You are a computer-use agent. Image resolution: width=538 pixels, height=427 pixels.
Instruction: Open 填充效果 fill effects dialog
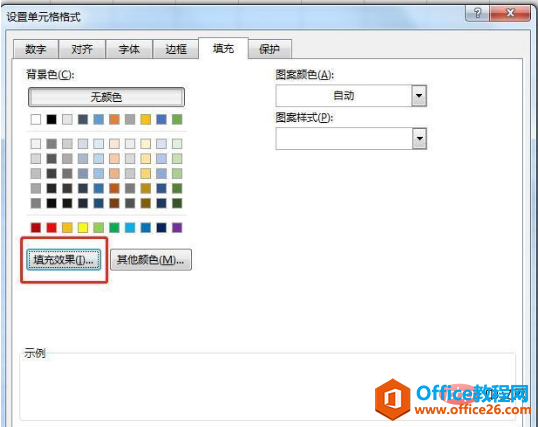(64, 260)
